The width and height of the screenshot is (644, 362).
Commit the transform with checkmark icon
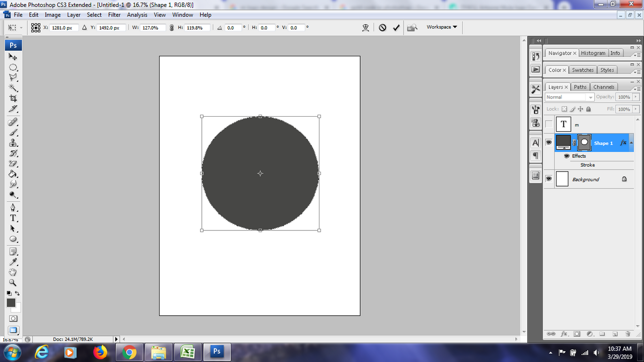[396, 28]
